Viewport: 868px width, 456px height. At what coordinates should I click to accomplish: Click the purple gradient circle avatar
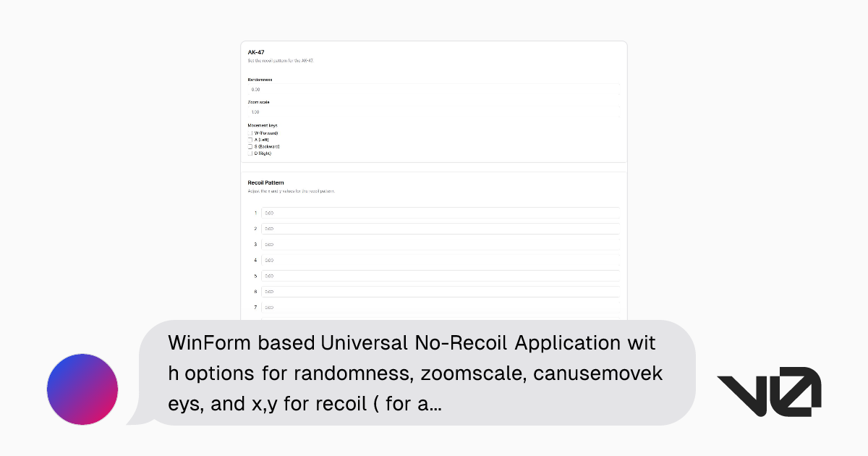coord(82,389)
